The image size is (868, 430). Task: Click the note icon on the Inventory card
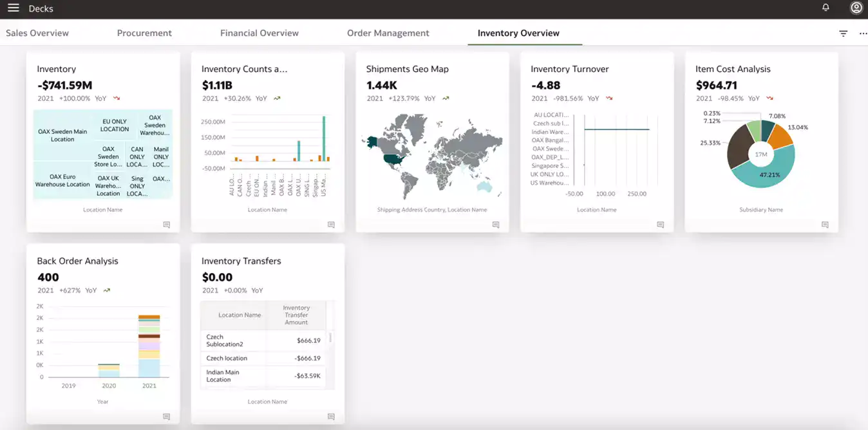(x=166, y=224)
